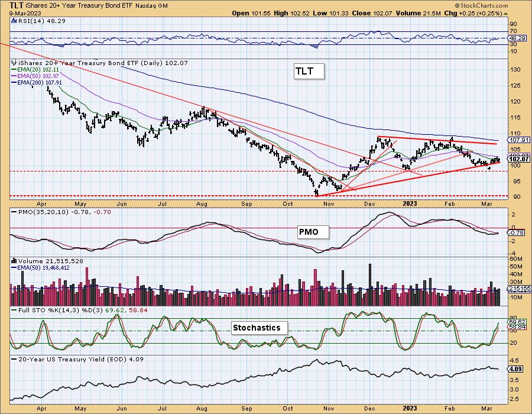Click the 4.5 label on the yield axis
Image resolution: width=532 pixels, height=414 pixels.
pos(515,361)
